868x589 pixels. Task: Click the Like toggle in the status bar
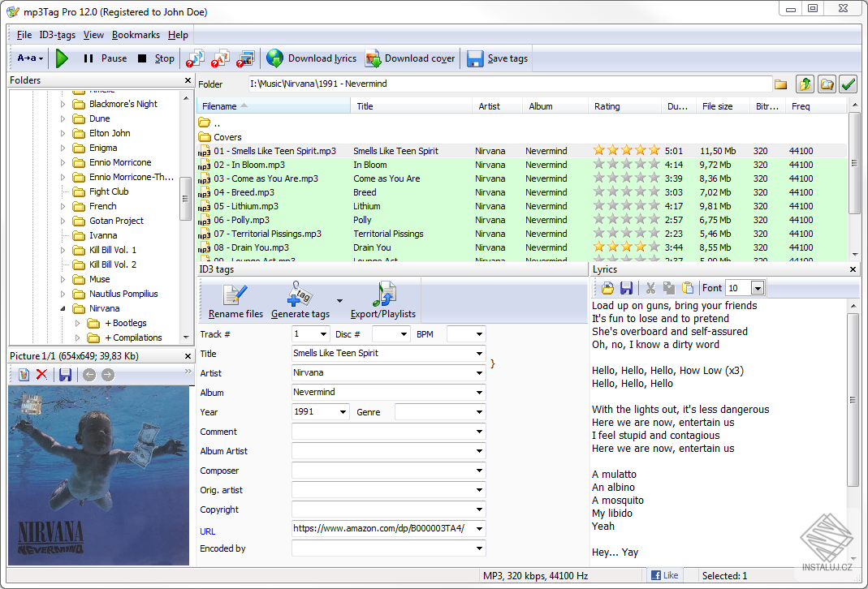pyautogui.click(x=665, y=574)
